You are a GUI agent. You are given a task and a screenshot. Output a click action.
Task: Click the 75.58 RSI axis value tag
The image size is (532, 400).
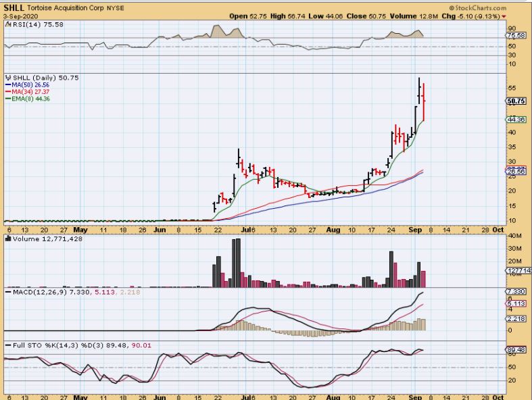(x=516, y=35)
